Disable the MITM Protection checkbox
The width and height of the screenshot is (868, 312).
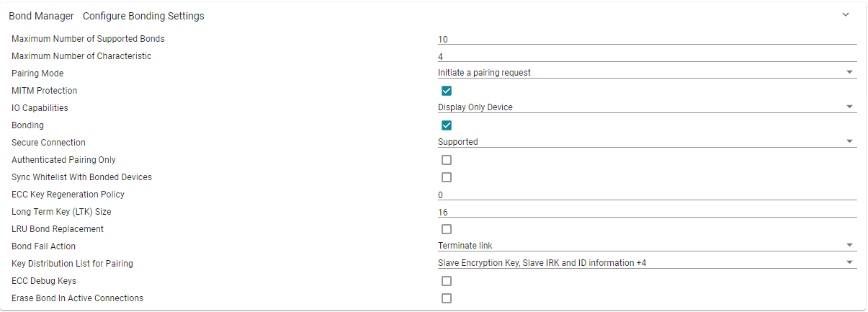(447, 91)
